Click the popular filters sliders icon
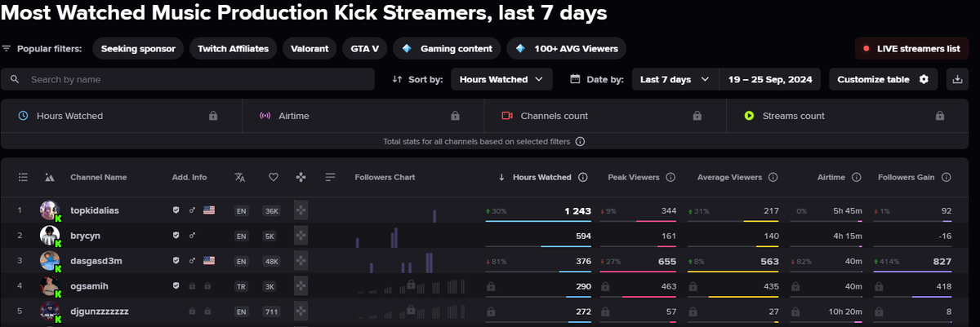This screenshot has height=327, width=980. pos(7,48)
